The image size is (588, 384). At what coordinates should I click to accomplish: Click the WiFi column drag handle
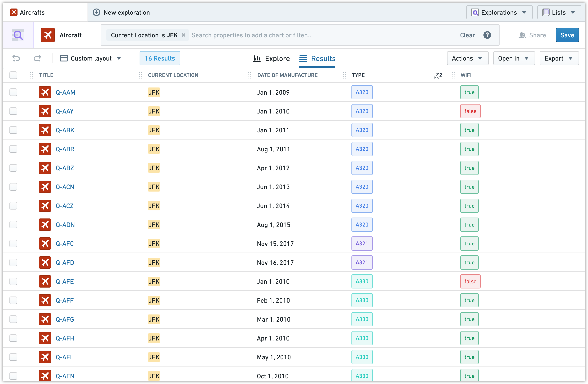tap(453, 75)
